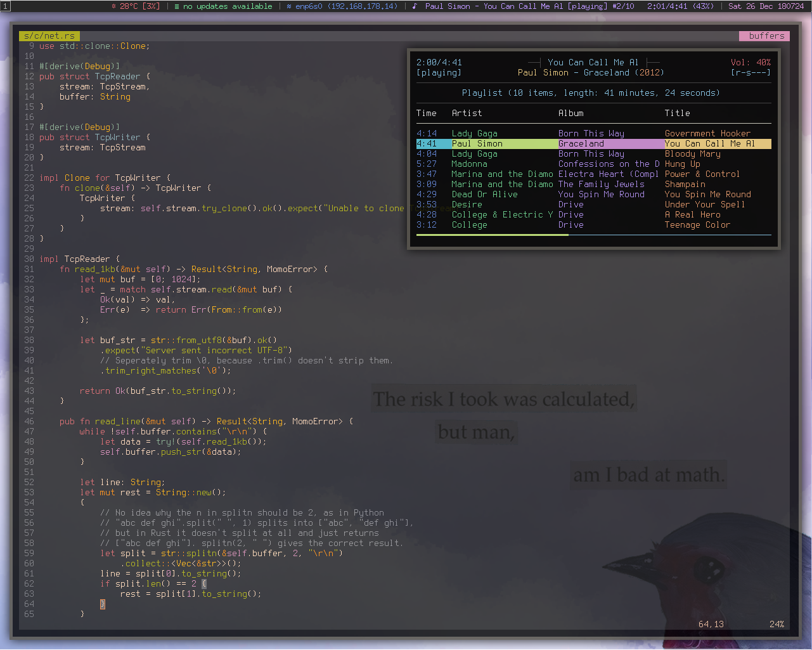Click the network icon beside enp6s0
Screen dimensions: 812x650
[289, 6]
